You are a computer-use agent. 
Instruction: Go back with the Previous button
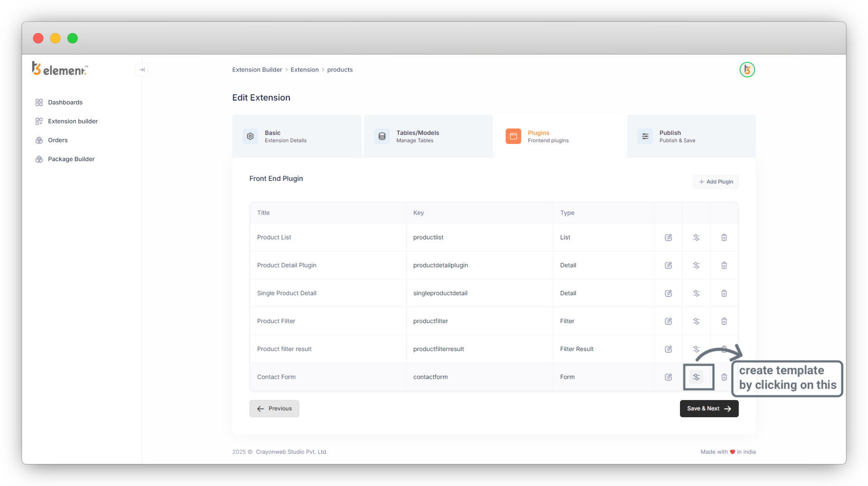click(x=274, y=409)
